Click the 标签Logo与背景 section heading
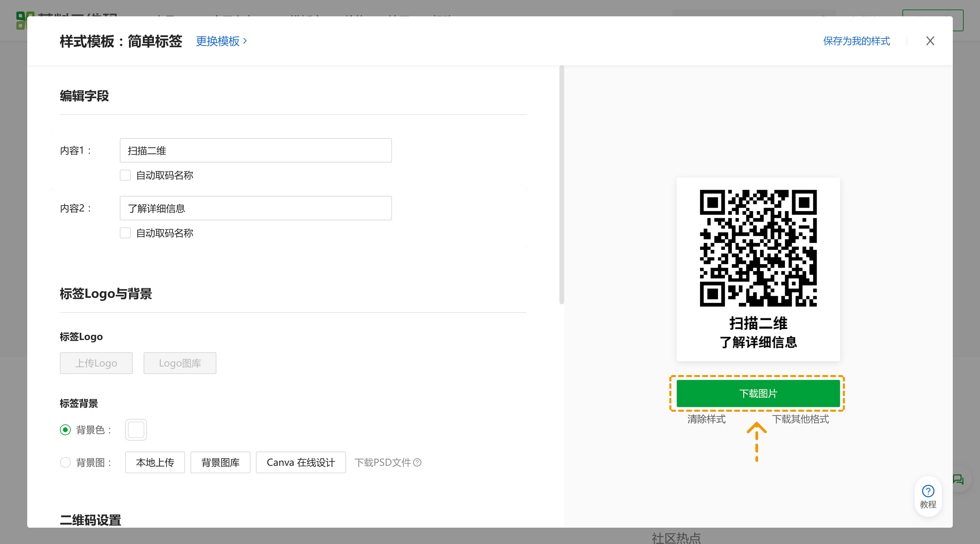Image resolution: width=980 pixels, height=544 pixels. (x=106, y=294)
